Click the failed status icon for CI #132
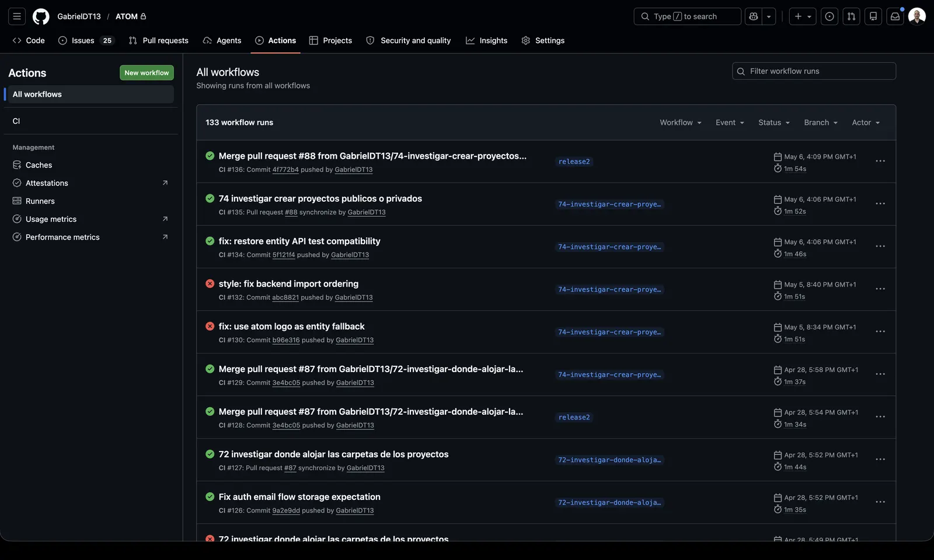 pos(210,283)
